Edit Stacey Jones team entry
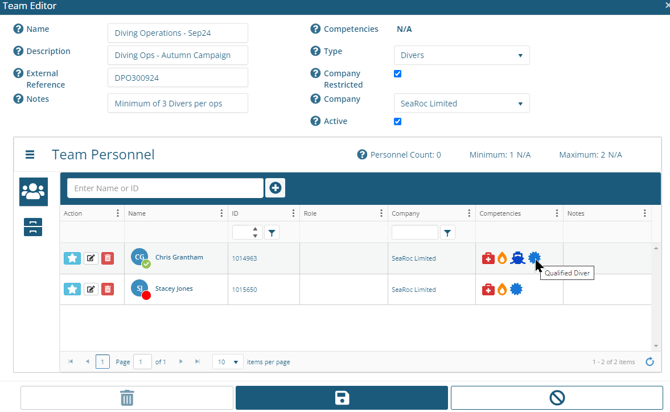Image resolution: width=670 pixels, height=412 pixels. pyautogui.click(x=91, y=290)
